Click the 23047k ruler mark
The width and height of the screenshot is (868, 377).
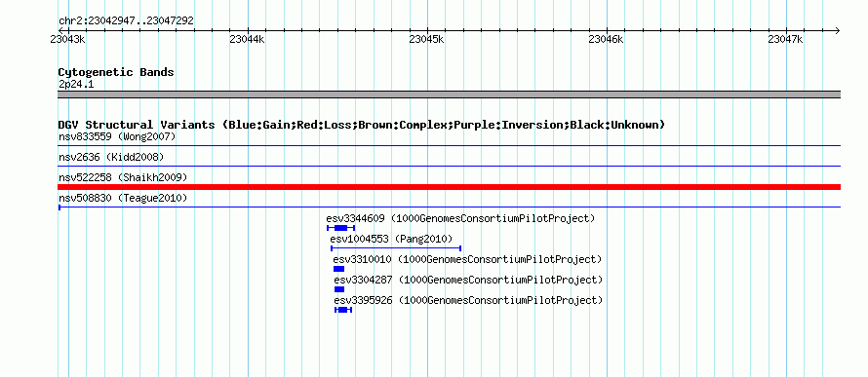(x=785, y=39)
